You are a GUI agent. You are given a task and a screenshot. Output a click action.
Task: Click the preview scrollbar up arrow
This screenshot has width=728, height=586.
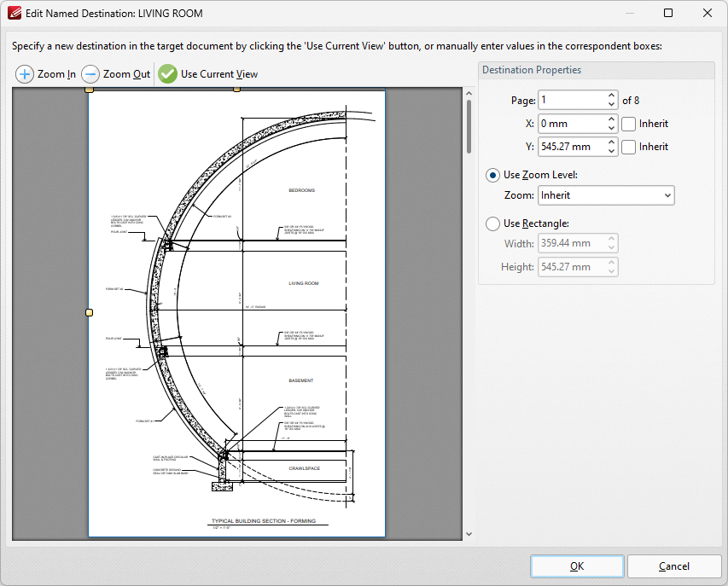[469, 94]
